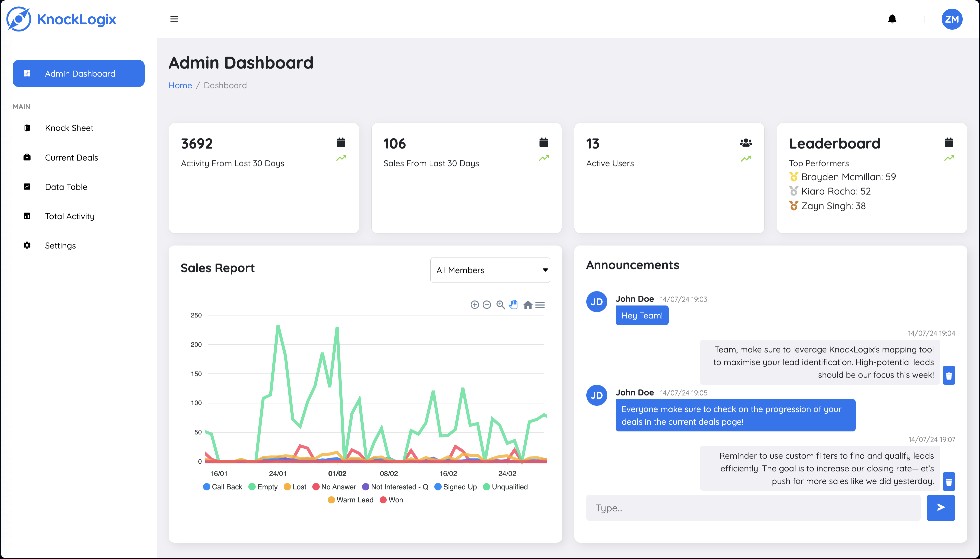Navigate to Data Table
The image size is (980, 559).
66,187
